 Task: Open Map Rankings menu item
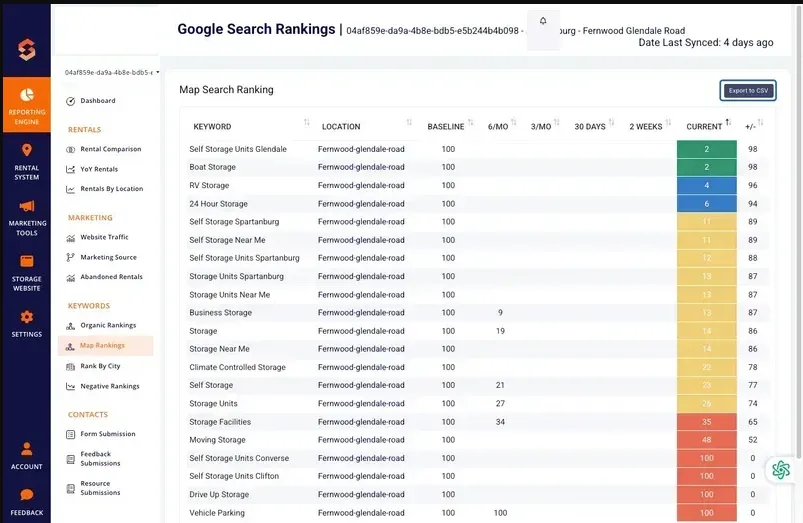click(105, 346)
